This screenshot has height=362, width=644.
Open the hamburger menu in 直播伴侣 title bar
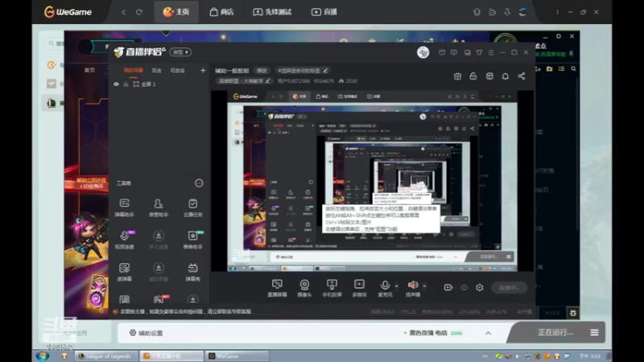pos(491,52)
